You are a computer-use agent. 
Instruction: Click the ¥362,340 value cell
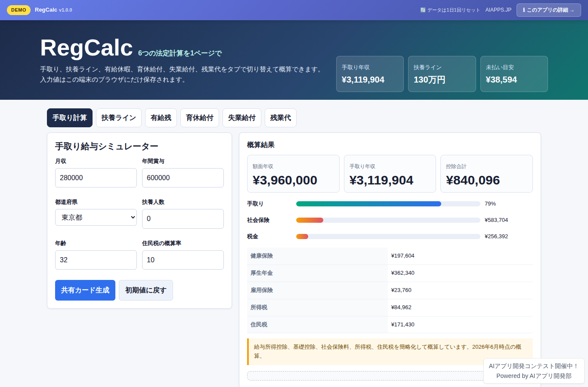click(x=460, y=273)
